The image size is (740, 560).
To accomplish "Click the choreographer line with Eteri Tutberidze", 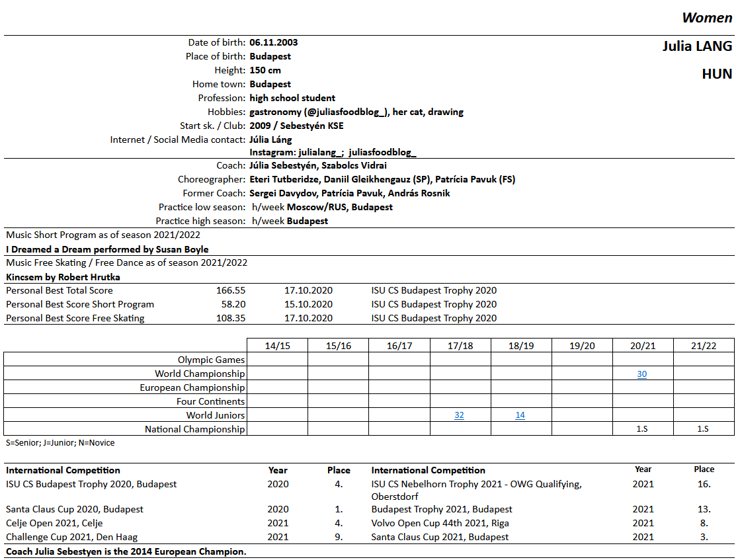I will pos(382,180).
